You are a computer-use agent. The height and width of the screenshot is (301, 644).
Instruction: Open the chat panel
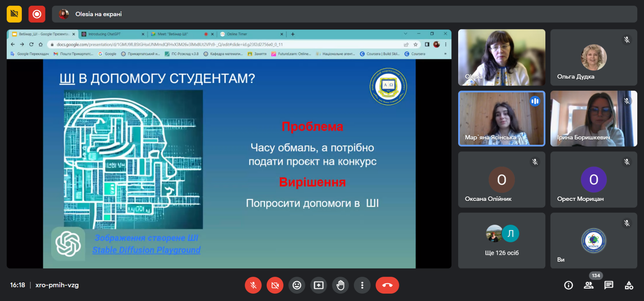tap(609, 285)
